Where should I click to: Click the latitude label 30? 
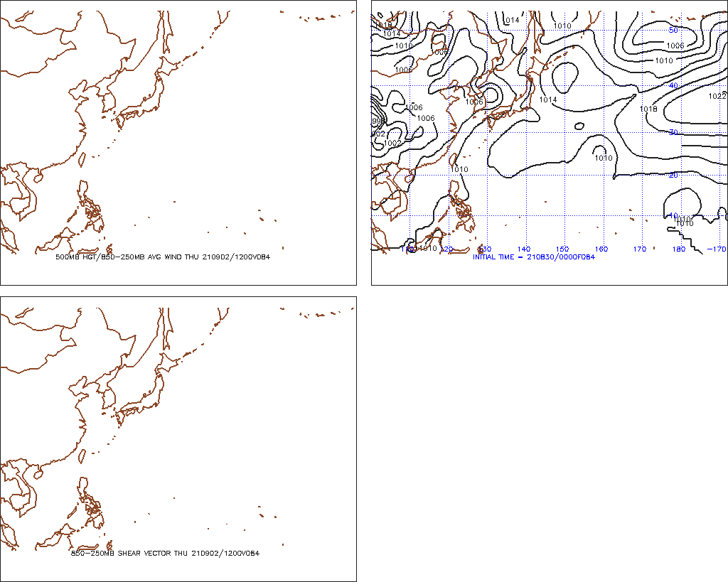coord(673,132)
